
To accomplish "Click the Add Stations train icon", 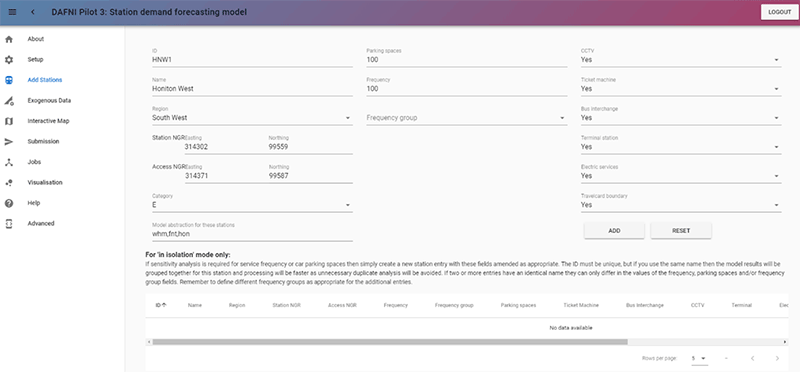I will coord(9,80).
